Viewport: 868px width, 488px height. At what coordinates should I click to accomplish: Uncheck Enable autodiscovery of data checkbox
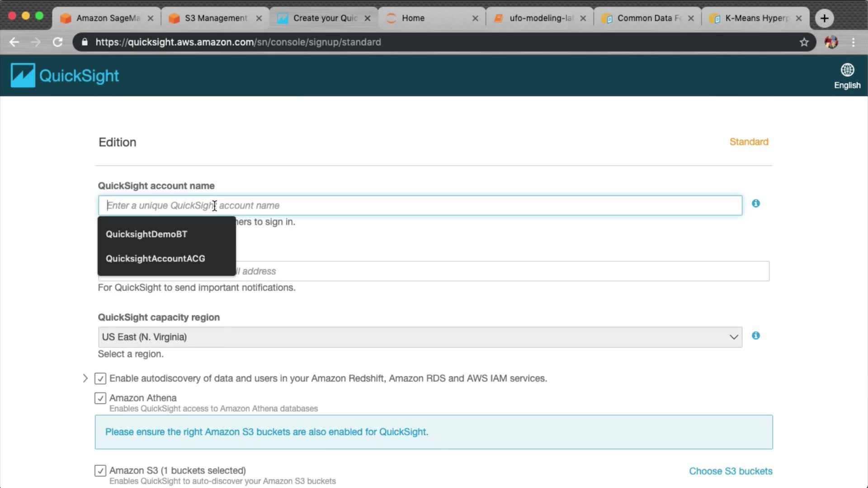point(100,379)
